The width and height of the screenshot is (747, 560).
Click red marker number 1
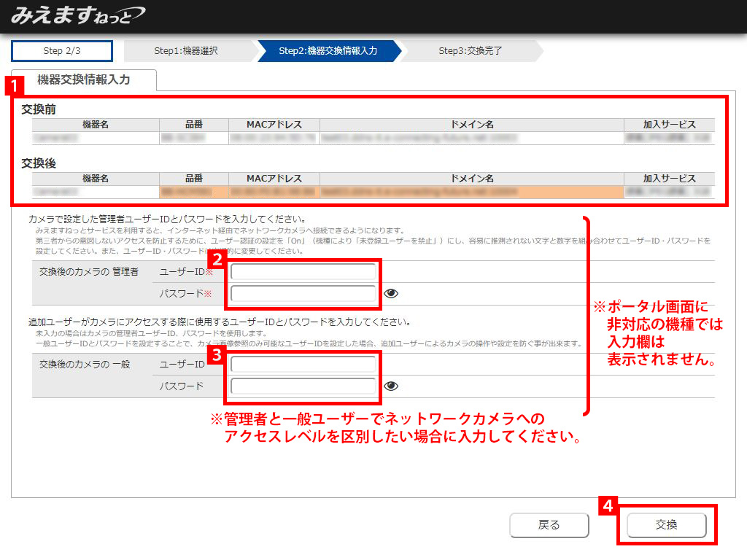tap(12, 87)
